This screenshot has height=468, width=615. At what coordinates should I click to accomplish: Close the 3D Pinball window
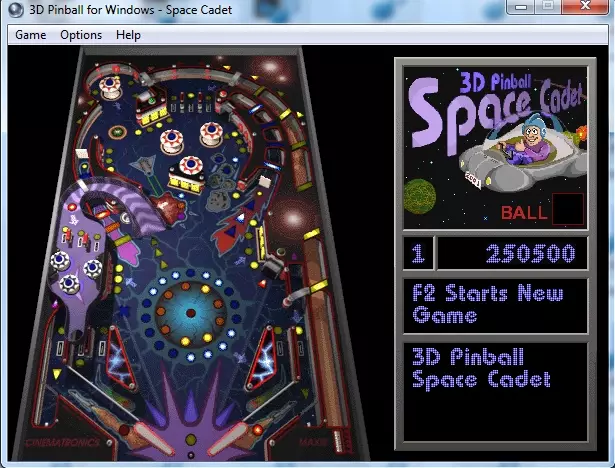point(585,7)
